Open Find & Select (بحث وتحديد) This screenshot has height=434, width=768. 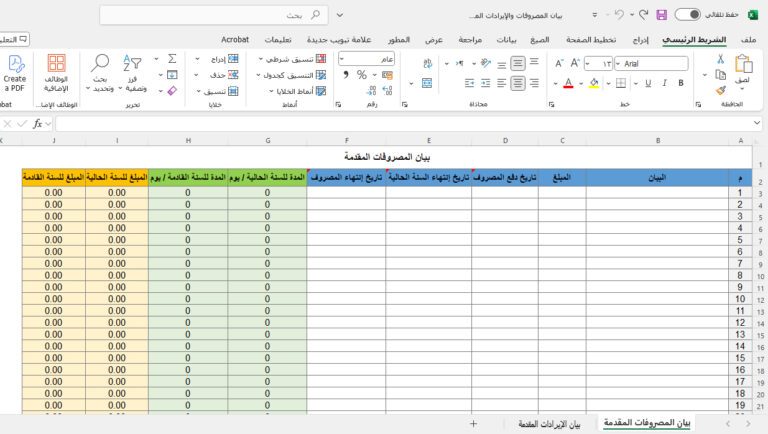click(x=100, y=73)
